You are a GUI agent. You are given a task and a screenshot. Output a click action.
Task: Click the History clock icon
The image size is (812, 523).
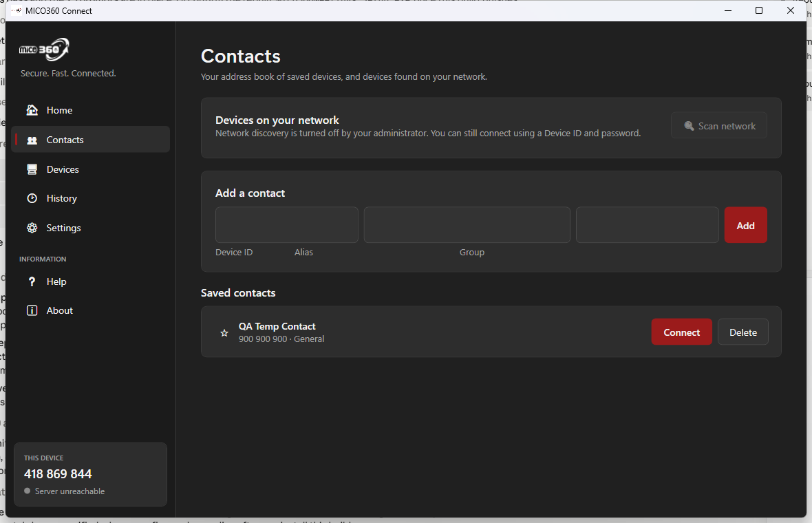(x=32, y=198)
